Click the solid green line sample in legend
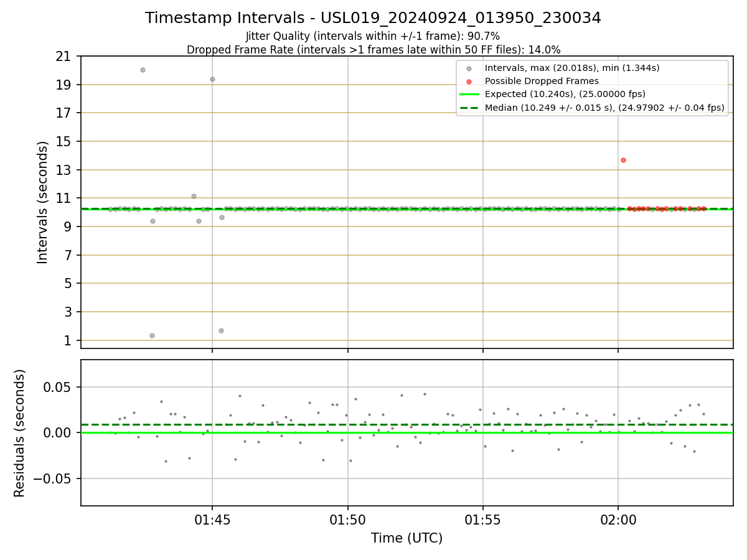The width and height of the screenshot is (747, 560). click(x=469, y=95)
